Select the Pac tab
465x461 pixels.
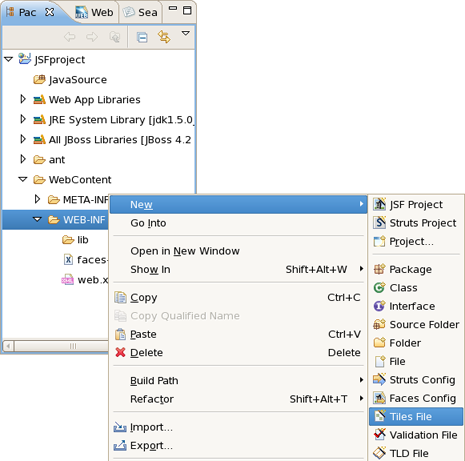[x=27, y=13]
